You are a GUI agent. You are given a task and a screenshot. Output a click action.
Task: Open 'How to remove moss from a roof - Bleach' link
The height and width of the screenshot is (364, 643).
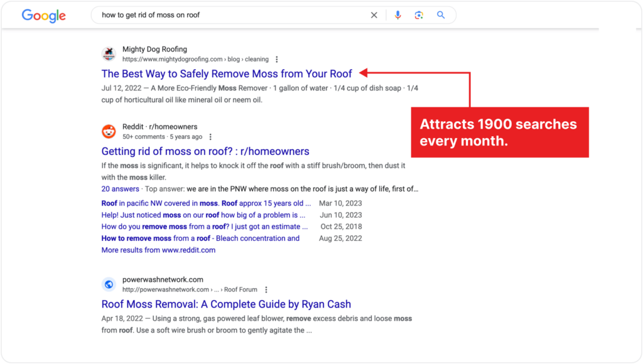tap(200, 238)
